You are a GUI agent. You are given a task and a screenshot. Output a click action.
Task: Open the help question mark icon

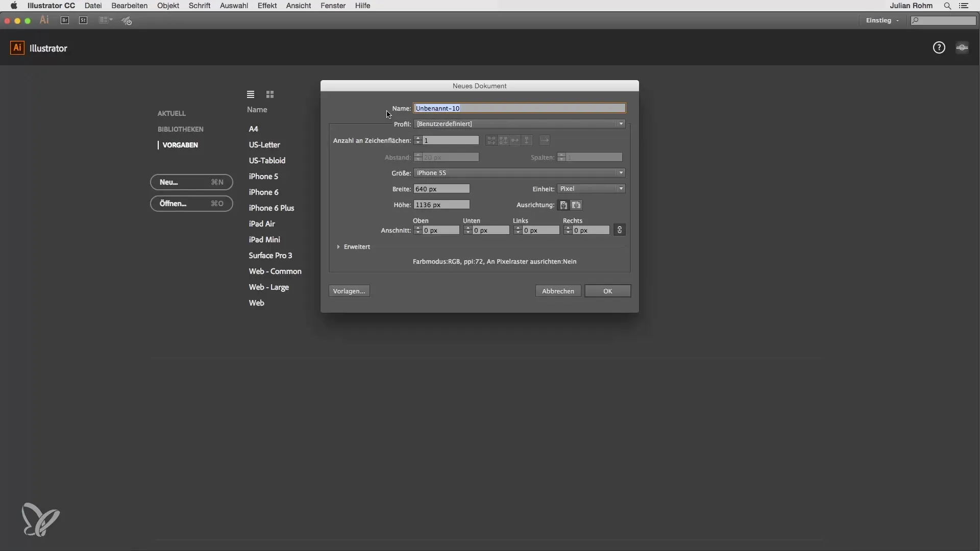click(939, 47)
